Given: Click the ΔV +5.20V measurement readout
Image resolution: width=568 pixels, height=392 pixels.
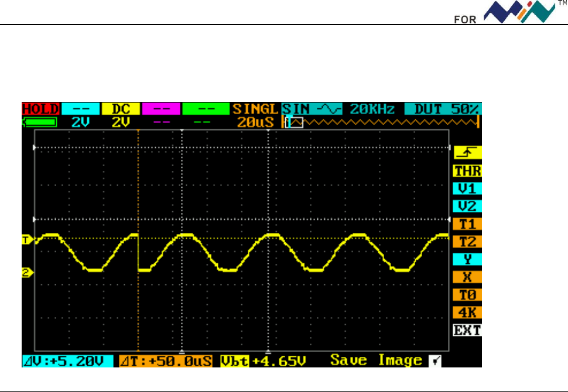Looking at the screenshot, I should click(x=68, y=361).
